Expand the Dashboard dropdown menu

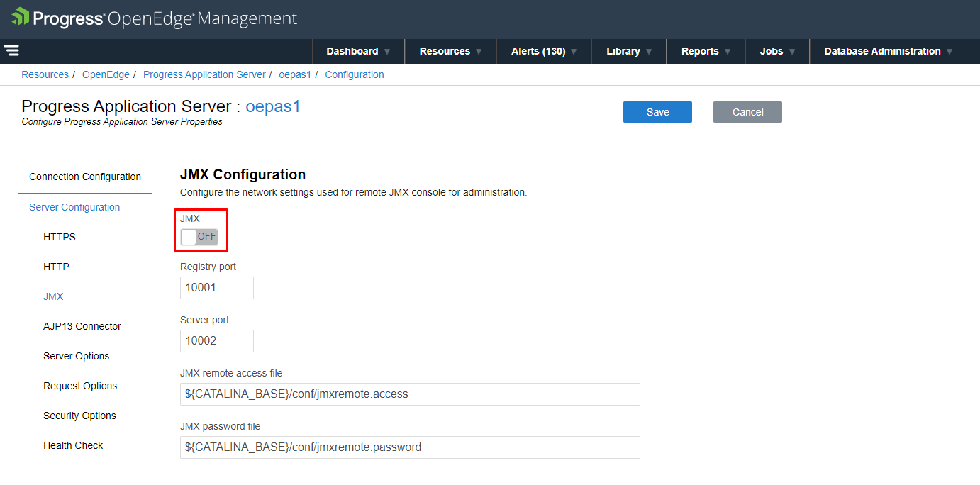pyautogui.click(x=358, y=51)
